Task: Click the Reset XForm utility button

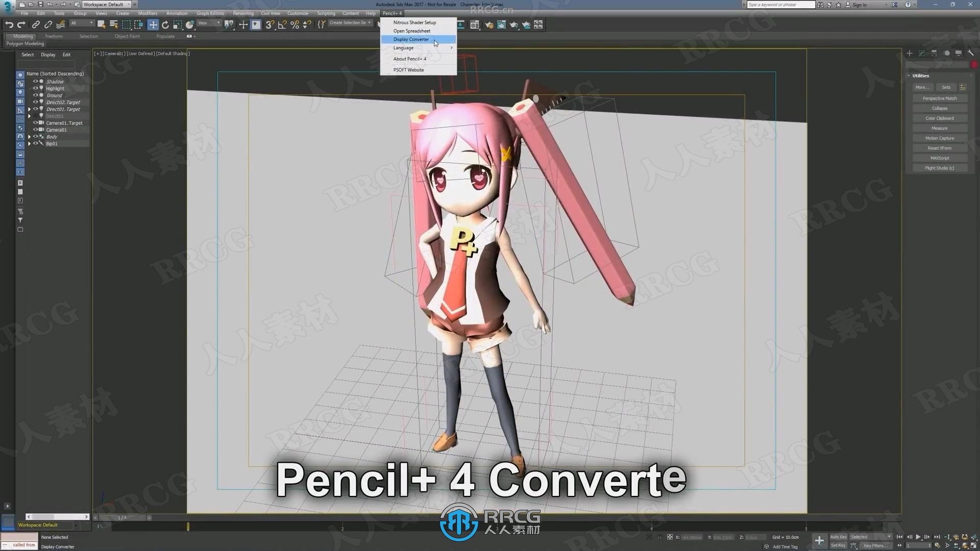Action: (x=940, y=148)
